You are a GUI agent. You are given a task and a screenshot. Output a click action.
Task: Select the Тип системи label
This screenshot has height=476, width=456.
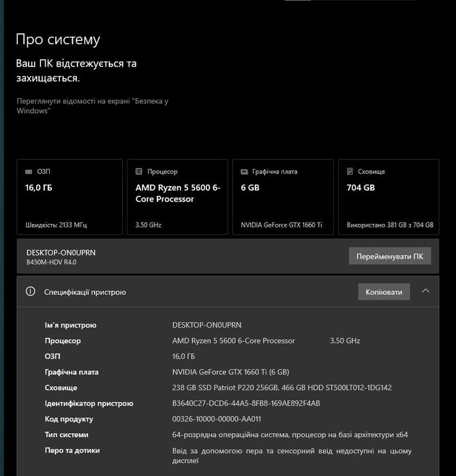pos(67,434)
